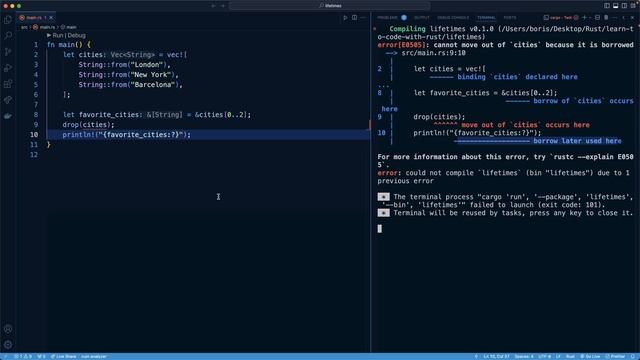Screen dimensions: 640x360
Task: Open the Run and Debug view
Action: [x=8, y=68]
